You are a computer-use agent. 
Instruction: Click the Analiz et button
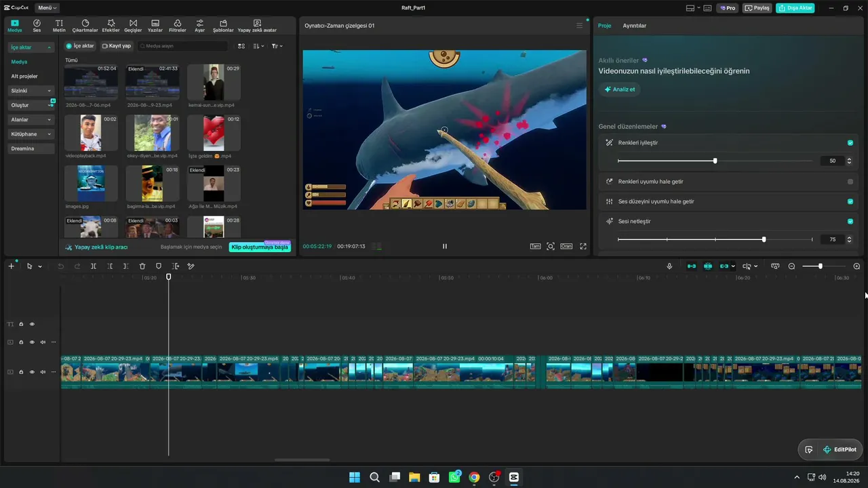(620, 89)
